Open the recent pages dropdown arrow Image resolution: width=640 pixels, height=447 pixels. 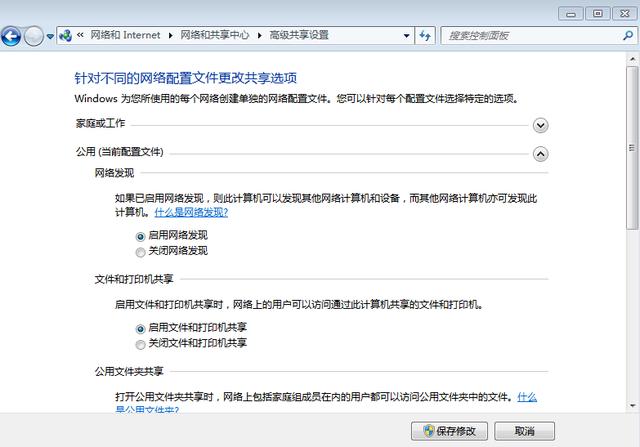click(50, 36)
